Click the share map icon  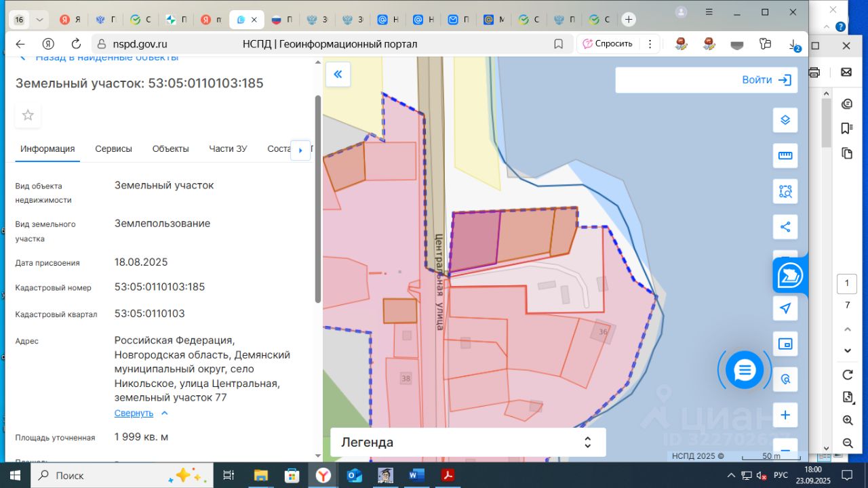(785, 227)
